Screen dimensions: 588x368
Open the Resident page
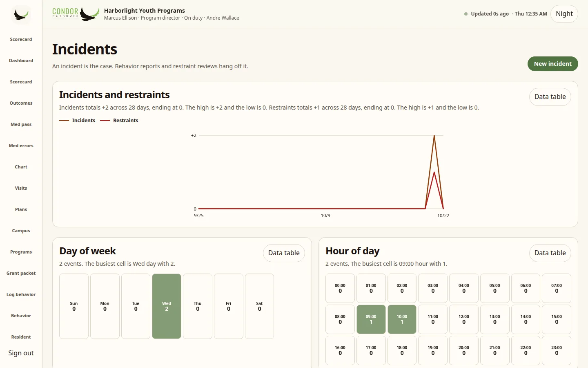21,337
